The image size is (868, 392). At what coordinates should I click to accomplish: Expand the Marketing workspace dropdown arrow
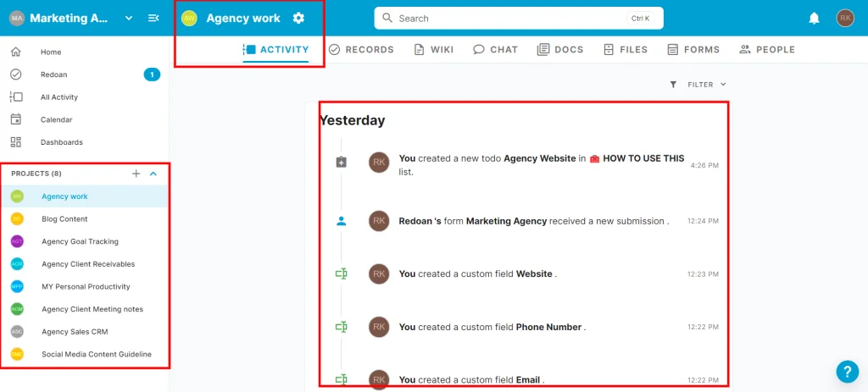tap(129, 18)
